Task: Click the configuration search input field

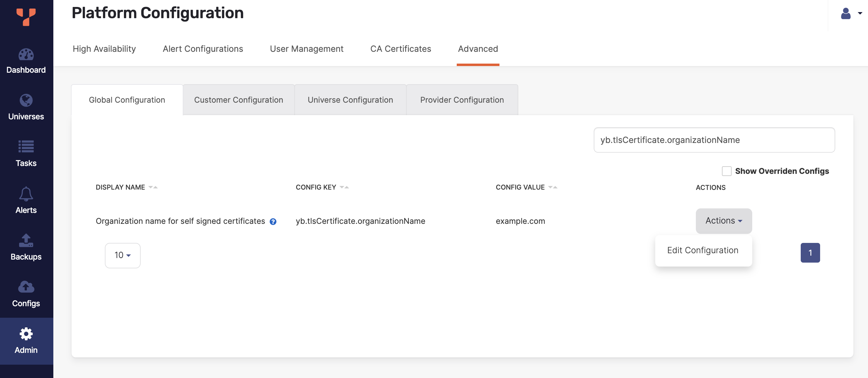Action: pos(714,140)
